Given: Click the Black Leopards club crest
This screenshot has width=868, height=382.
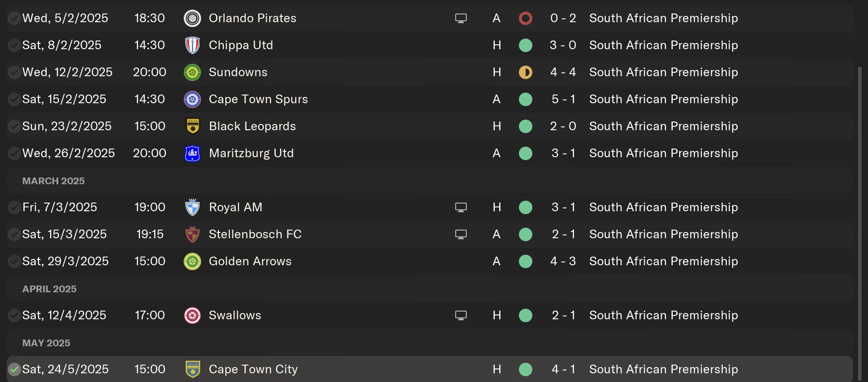Looking at the screenshot, I should [192, 126].
